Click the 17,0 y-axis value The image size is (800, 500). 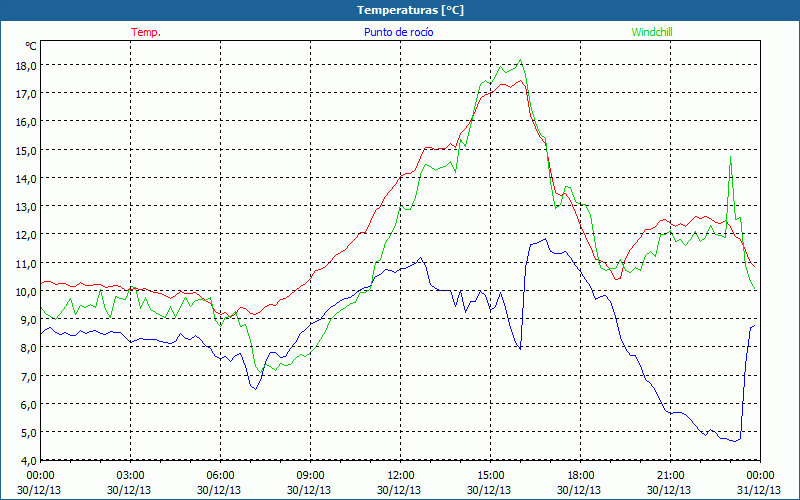(26, 93)
